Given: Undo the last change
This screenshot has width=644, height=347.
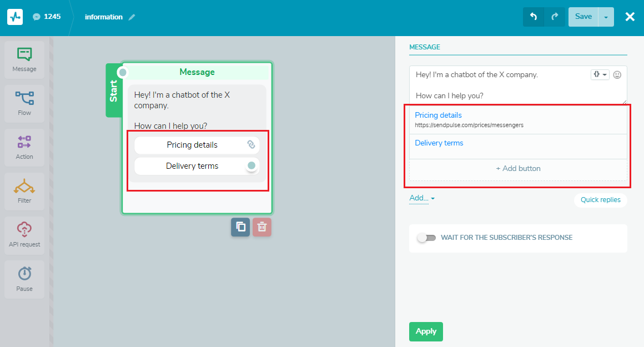Looking at the screenshot, I should (x=533, y=17).
